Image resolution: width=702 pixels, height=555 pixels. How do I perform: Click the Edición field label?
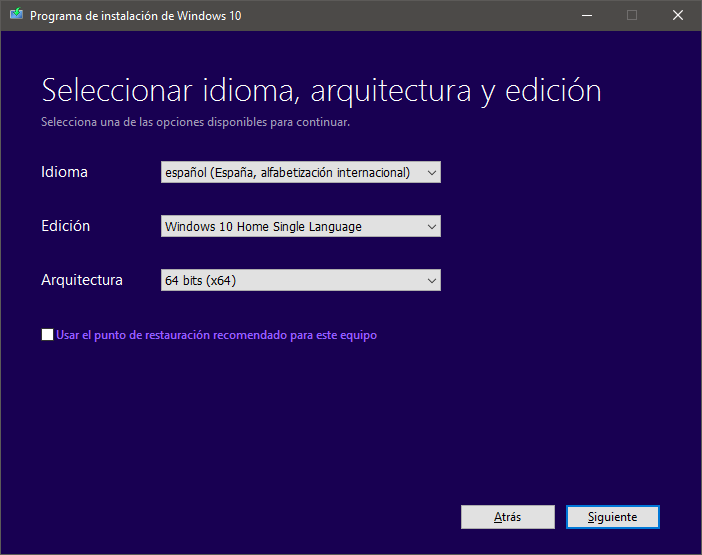coord(66,226)
